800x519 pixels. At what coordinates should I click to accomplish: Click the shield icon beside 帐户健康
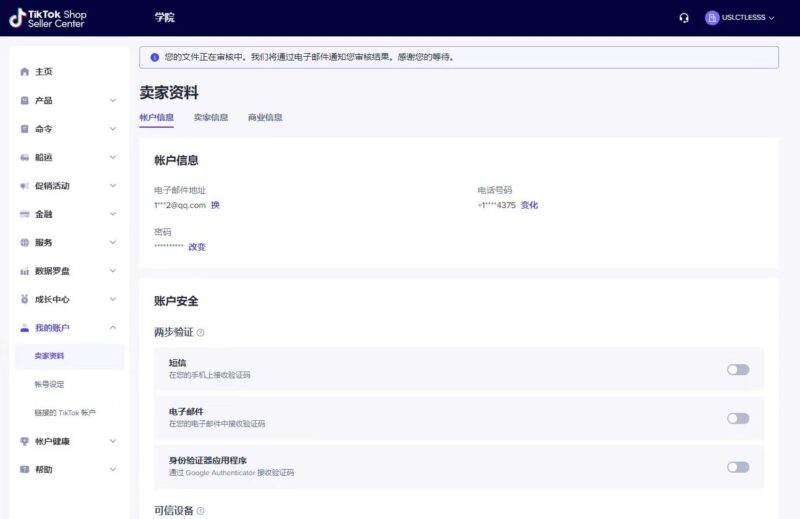(24, 441)
